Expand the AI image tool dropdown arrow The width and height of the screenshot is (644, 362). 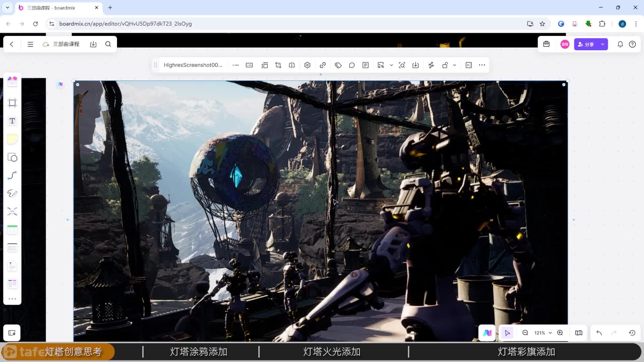click(391, 65)
